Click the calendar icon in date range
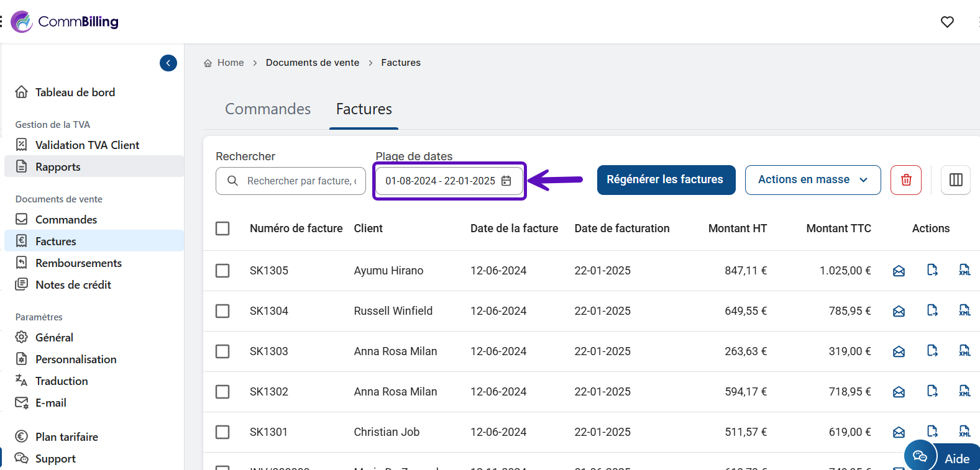 [x=506, y=181]
